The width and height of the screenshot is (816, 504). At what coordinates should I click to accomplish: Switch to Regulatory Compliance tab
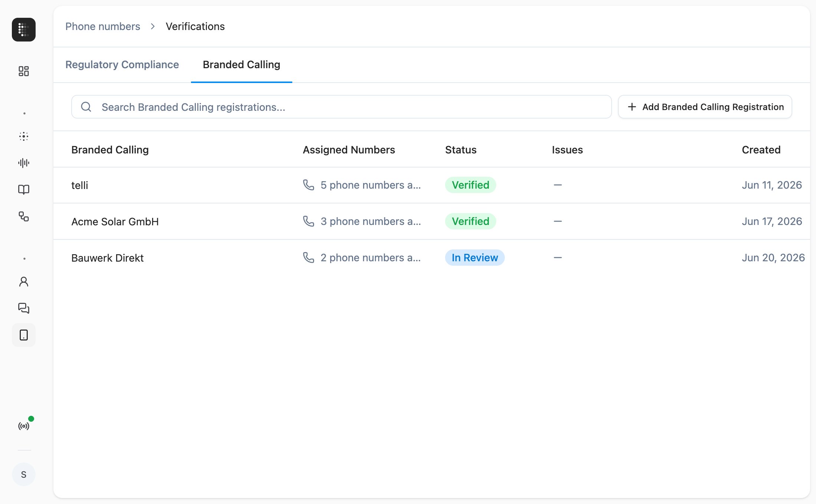122,64
